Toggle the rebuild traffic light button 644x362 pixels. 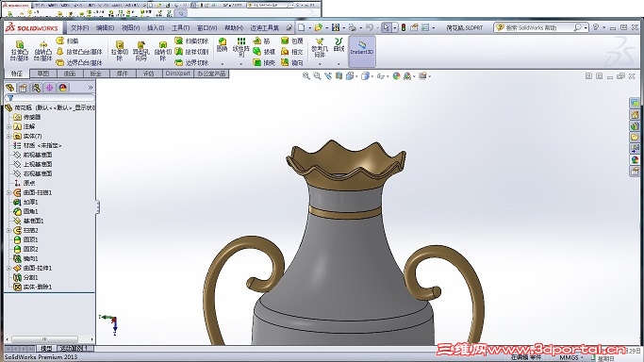[404, 27]
